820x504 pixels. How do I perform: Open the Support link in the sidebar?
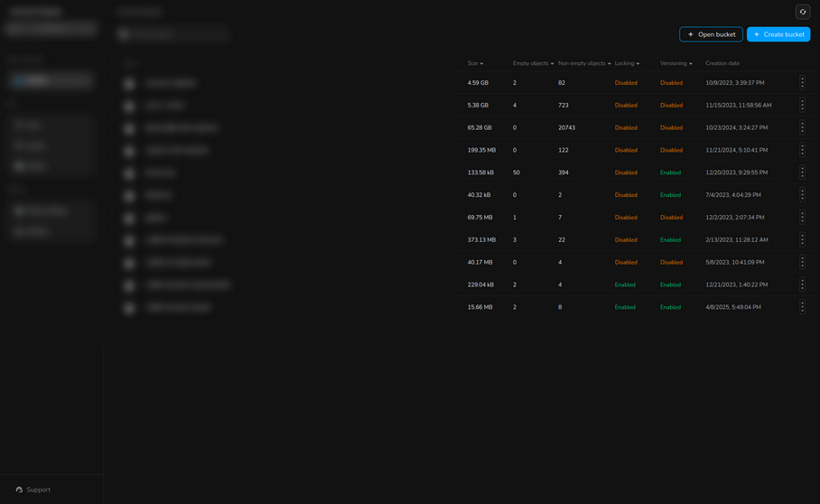click(38, 490)
